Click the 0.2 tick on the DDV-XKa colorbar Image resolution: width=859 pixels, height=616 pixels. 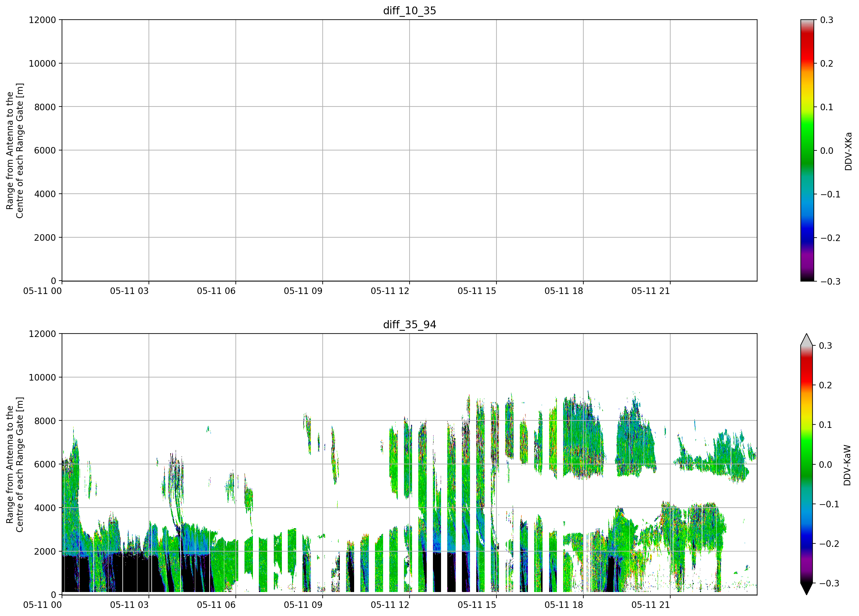click(827, 63)
